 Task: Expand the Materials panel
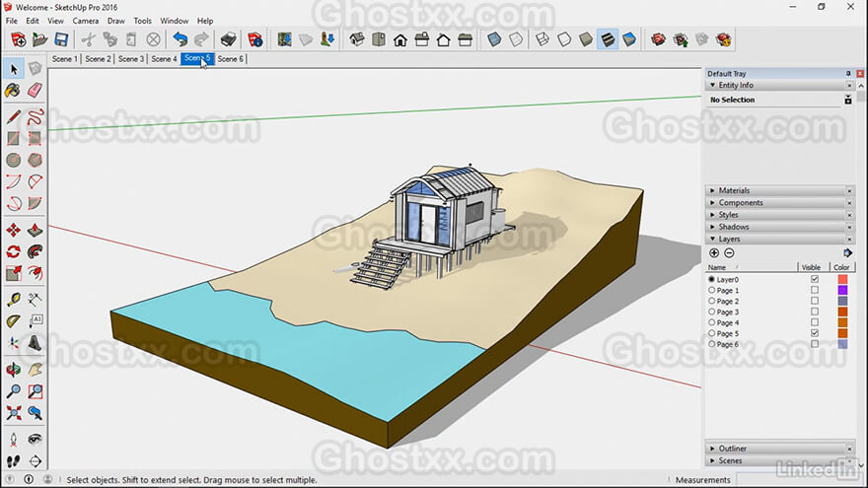tap(712, 190)
